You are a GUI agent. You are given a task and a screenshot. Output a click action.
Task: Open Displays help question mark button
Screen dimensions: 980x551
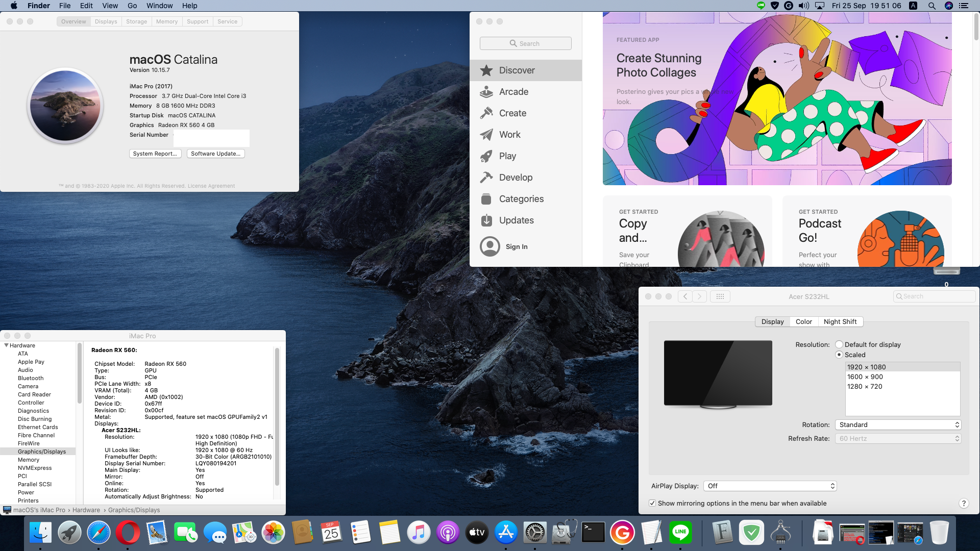click(x=964, y=504)
